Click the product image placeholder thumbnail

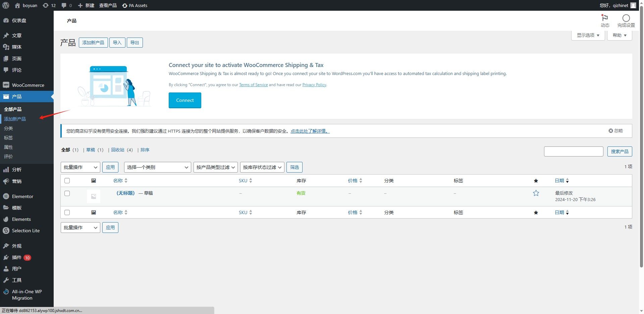point(94,196)
